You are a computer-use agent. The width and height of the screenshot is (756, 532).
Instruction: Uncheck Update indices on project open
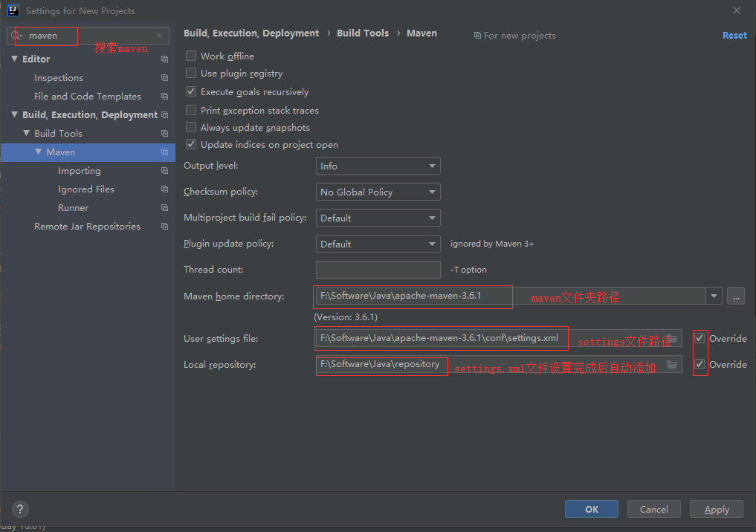(191, 145)
